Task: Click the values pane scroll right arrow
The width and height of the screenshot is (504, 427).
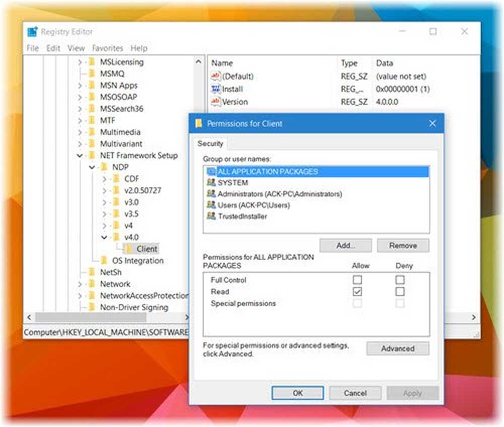Action: pyautogui.click(x=473, y=317)
